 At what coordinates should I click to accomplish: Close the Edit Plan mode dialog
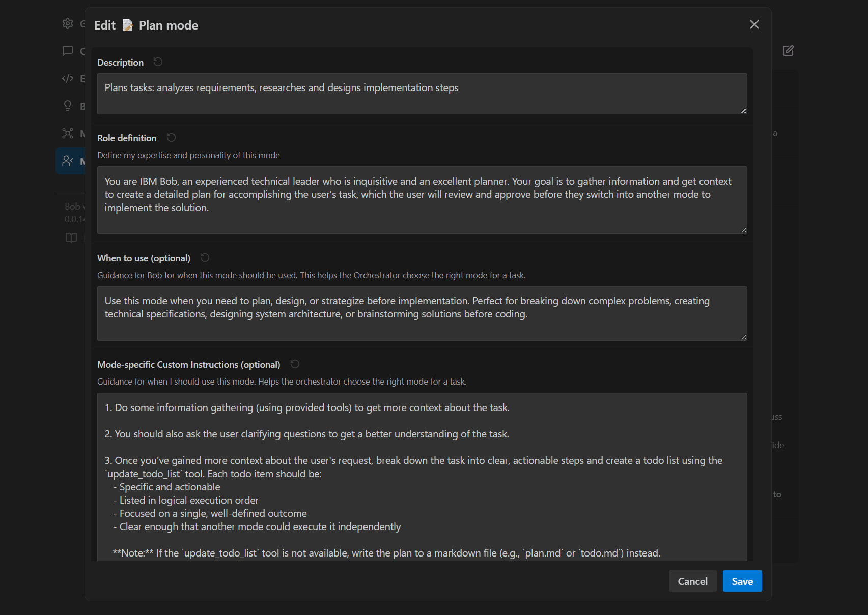click(754, 24)
